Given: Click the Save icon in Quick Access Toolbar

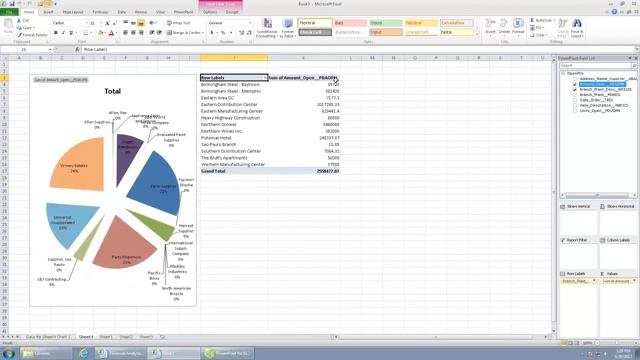Looking at the screenshot, I should point(12,4).
